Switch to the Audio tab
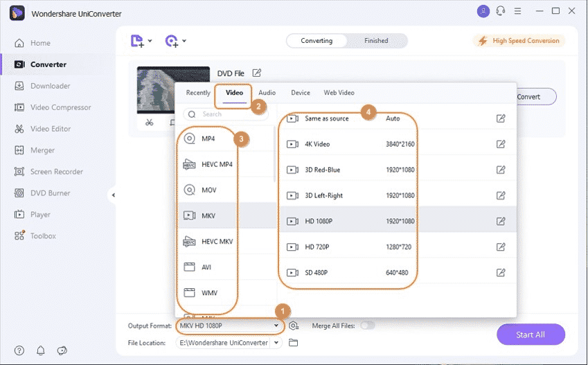588x365 pixels. (267, 93)
